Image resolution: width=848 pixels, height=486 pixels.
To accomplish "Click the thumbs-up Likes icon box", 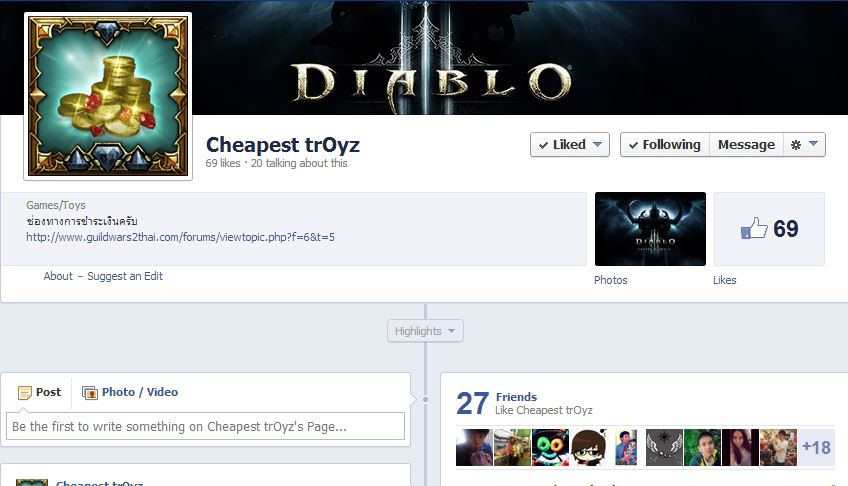I will [x=770, y=229].
